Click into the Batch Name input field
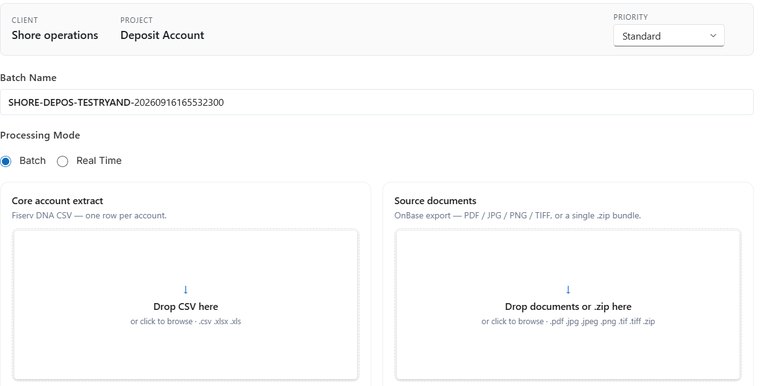This screenshot has height=386, width=760. pyautogui.click(x=377, y=102)
